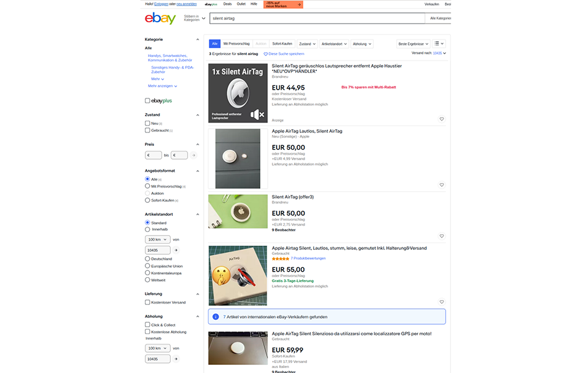Submit the price range arrow button
The width and height of the screenshot is (588, 373).
point(194,155)
